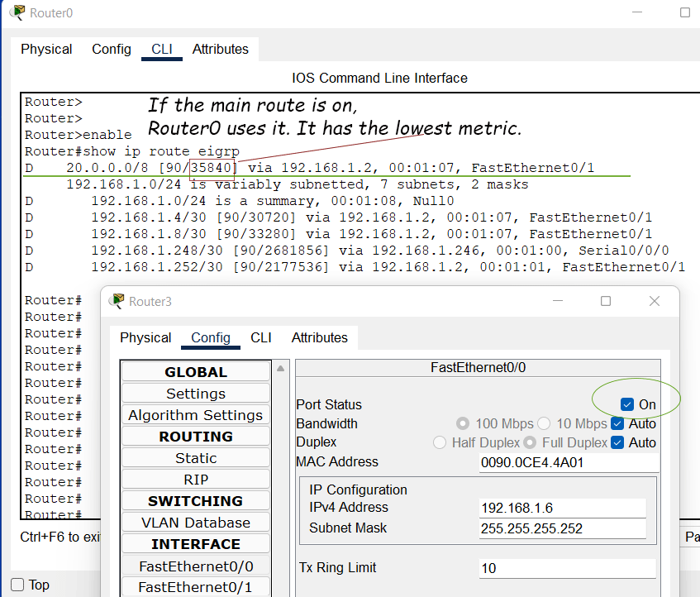
Task: Toggle the Duplex Auto checkbox
Action: [617, 442]
